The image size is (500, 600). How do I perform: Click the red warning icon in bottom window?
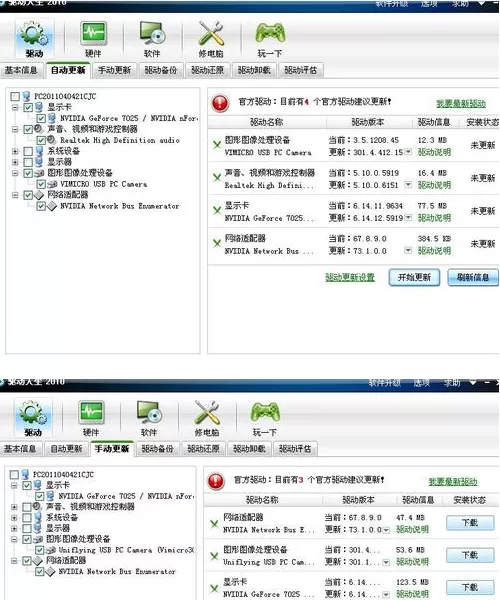(216, 481)
